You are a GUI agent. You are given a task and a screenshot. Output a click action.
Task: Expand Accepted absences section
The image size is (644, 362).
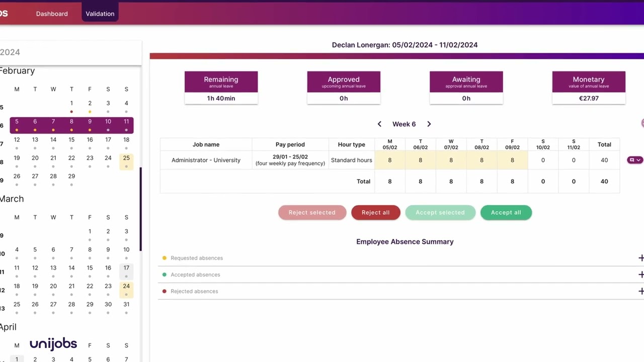[640, 275]
